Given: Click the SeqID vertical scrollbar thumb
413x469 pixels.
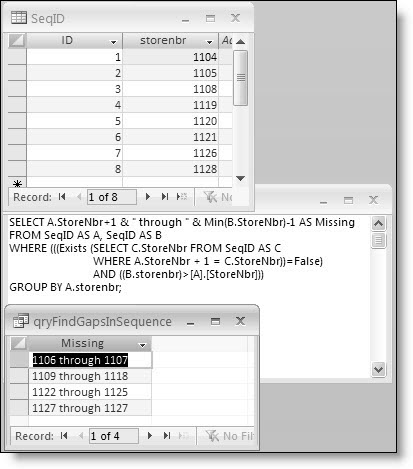Looking at the screenshot, I should [x=240, y=78].
